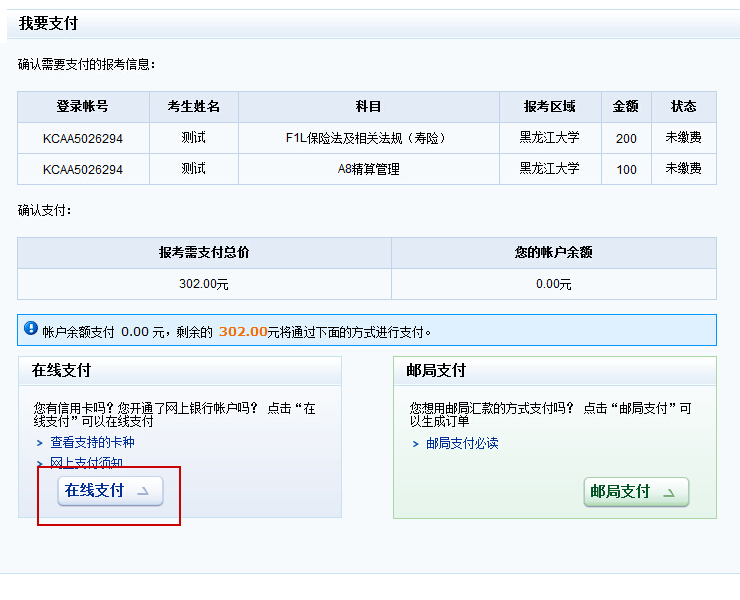The height and width of the screenshot is (600, 740).
Task: Select the A8精算管理 subject cell
Action: tap(368, 169)
